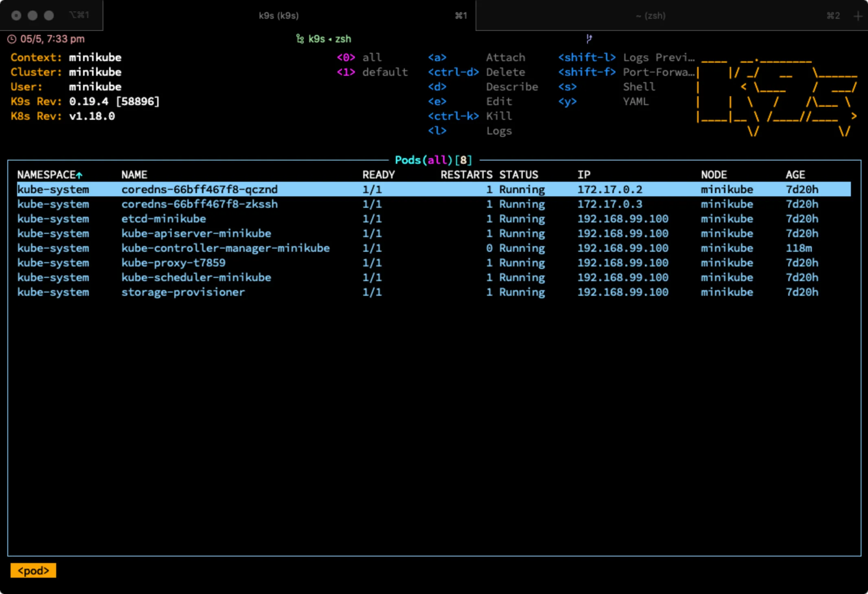Click the K8s Rev v1.18.0 text
Screen dimensions: 868x594
click(63, 116)
